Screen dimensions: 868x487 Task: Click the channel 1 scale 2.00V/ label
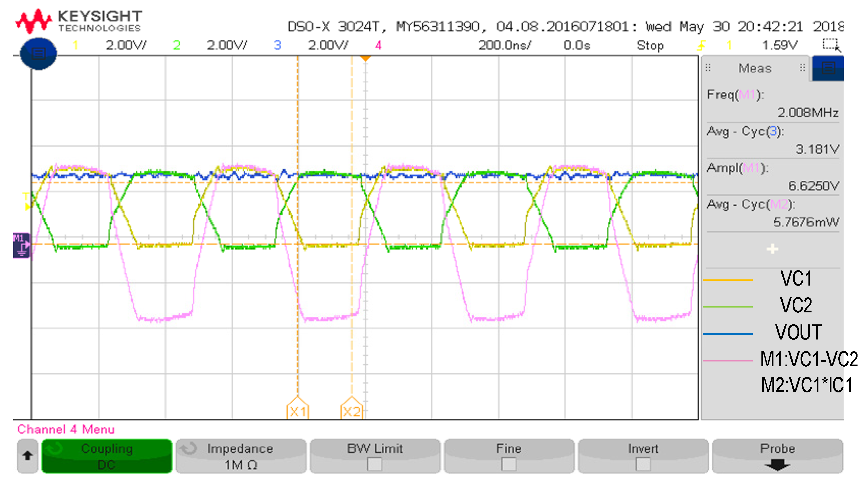tap(126, 45)
